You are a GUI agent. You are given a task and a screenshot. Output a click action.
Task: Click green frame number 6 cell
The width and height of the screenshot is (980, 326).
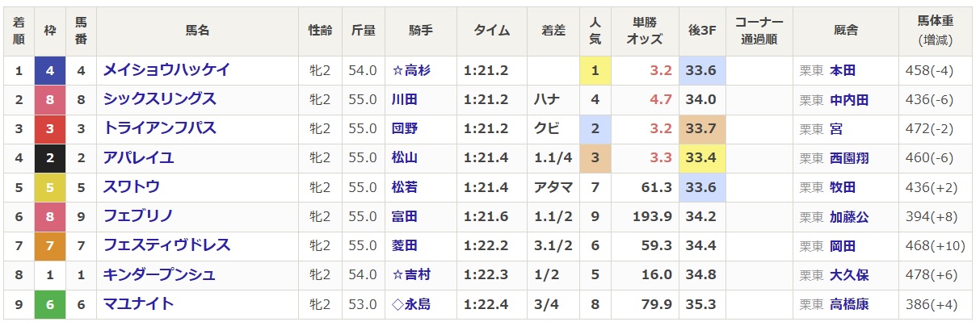point(50,305)
